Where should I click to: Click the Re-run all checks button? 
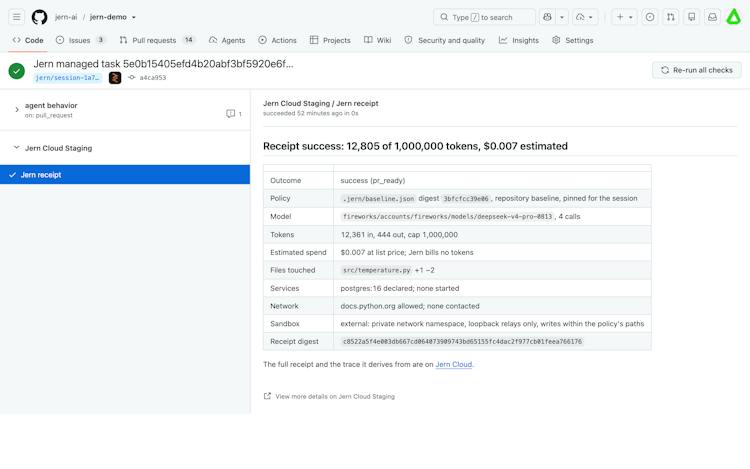[x=697, y=70]
